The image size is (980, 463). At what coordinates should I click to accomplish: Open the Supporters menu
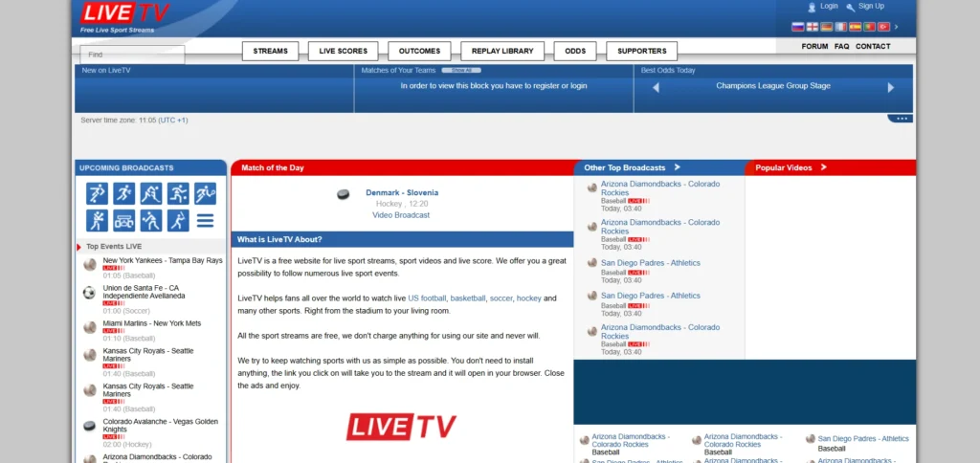[642, 52]
